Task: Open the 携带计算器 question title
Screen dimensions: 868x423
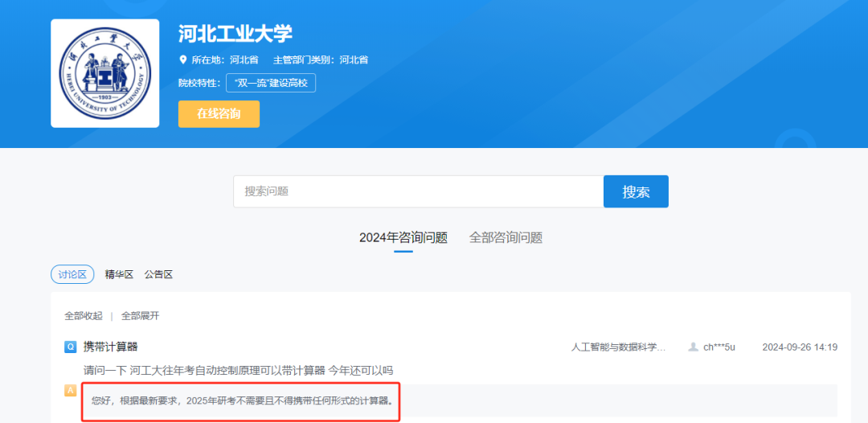Action: click(x=111, y=347)
